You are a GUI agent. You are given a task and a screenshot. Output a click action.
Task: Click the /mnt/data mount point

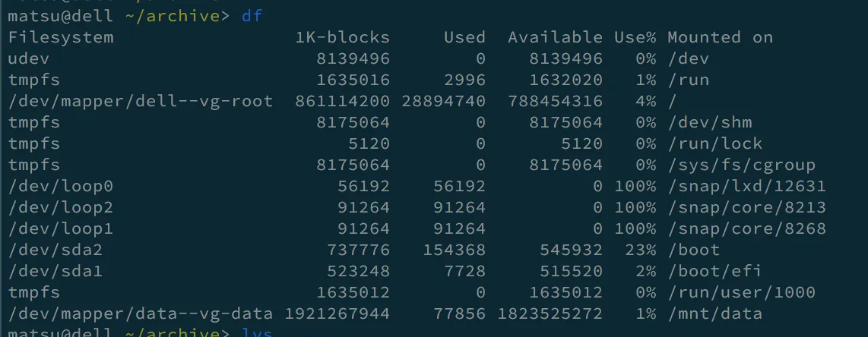click(714, 313)
